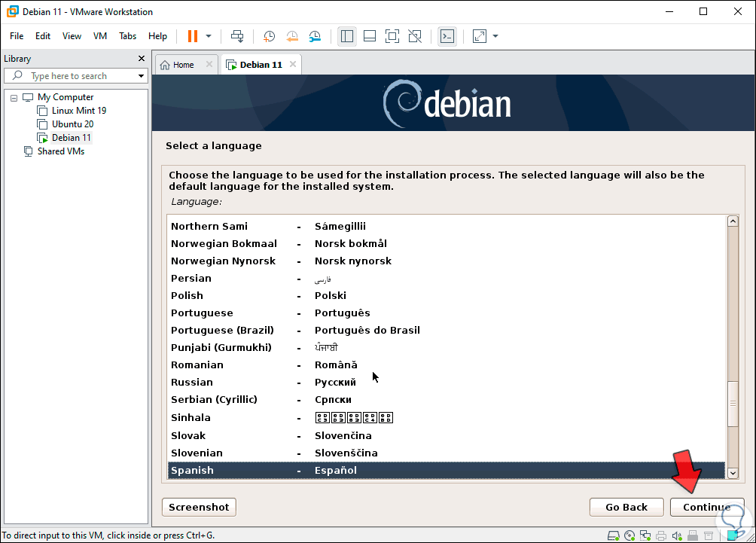Select Punjabi (Gurmukhi) language
756x543 pixels.
click(x=446, y=348)
